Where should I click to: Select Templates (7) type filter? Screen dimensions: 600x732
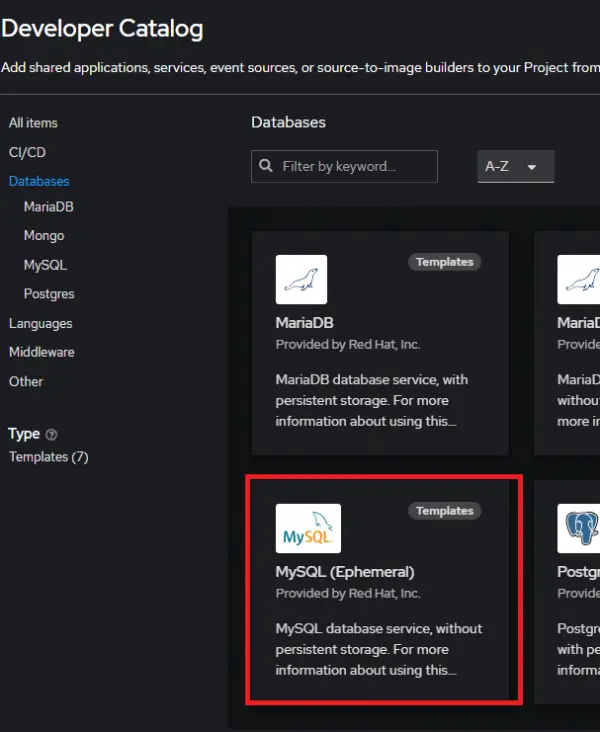tap(49, 457)
